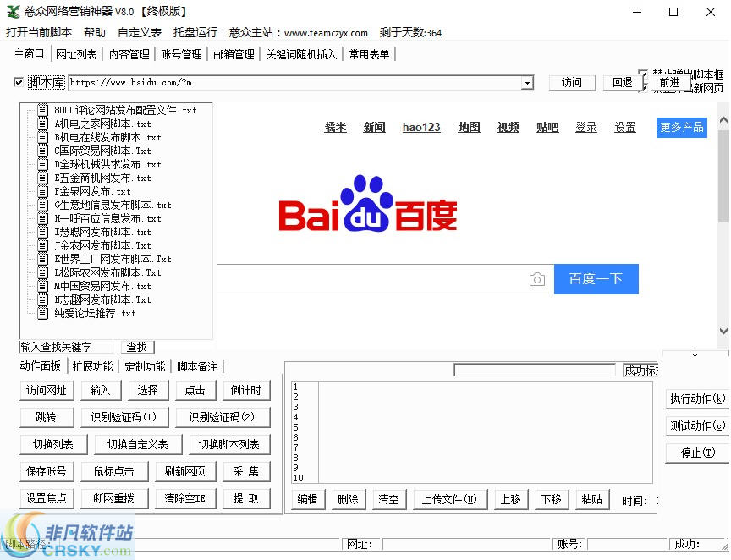Click the 粘贴 button below script editor

(x=592, y=499)
